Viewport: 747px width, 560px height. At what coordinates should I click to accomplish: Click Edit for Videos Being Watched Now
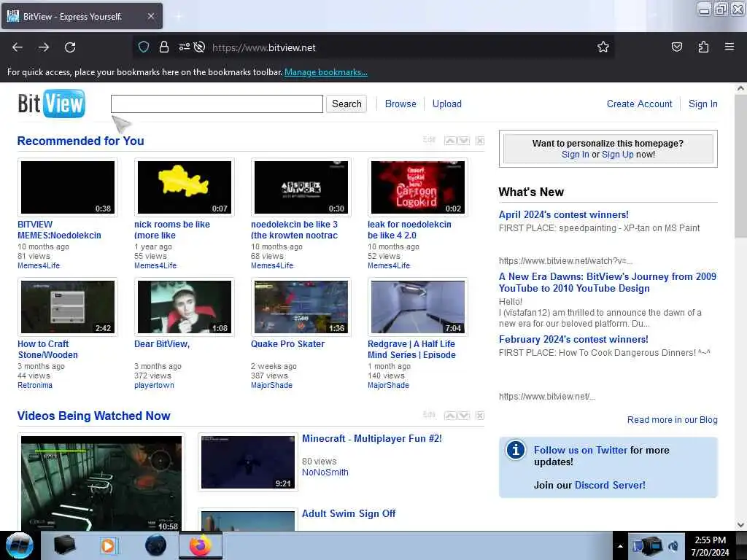point(429,415)
